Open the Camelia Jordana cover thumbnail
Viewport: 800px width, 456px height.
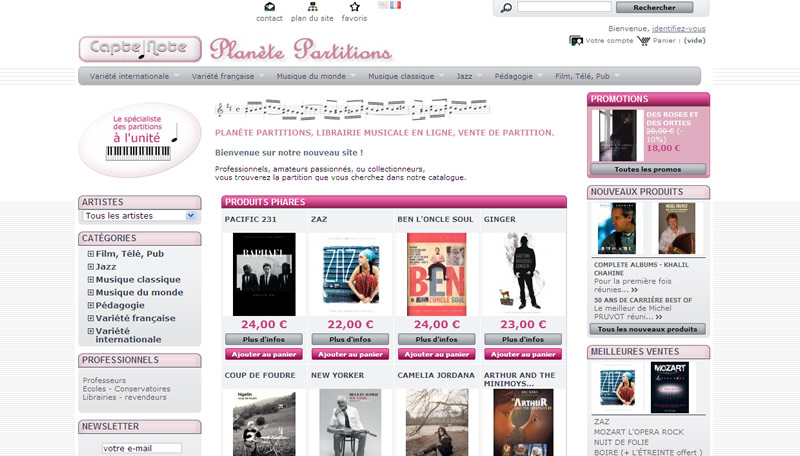pos(437,422)
